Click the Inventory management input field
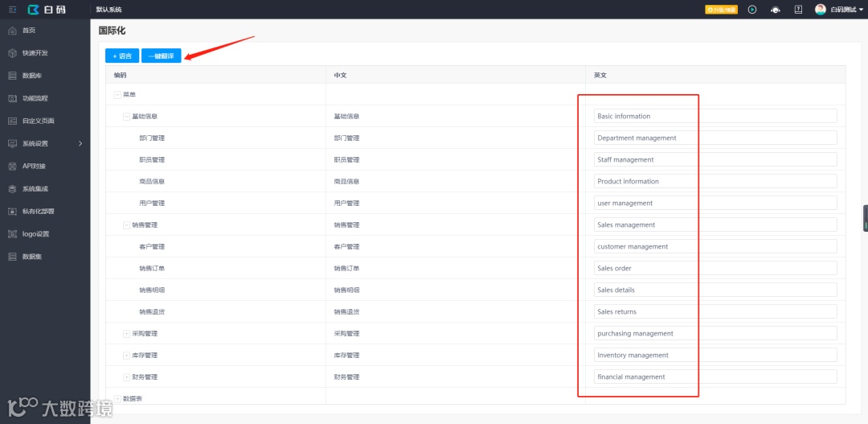Image resolution: width=868 pixels, height=424 pixels. click(715, 356)
